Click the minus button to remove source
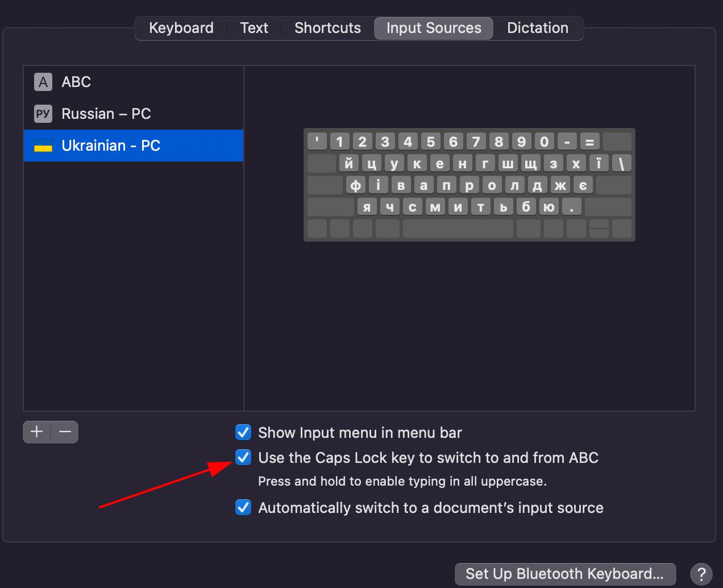Image resolution: width=723 pixels, height=588 pixels. 65,432
